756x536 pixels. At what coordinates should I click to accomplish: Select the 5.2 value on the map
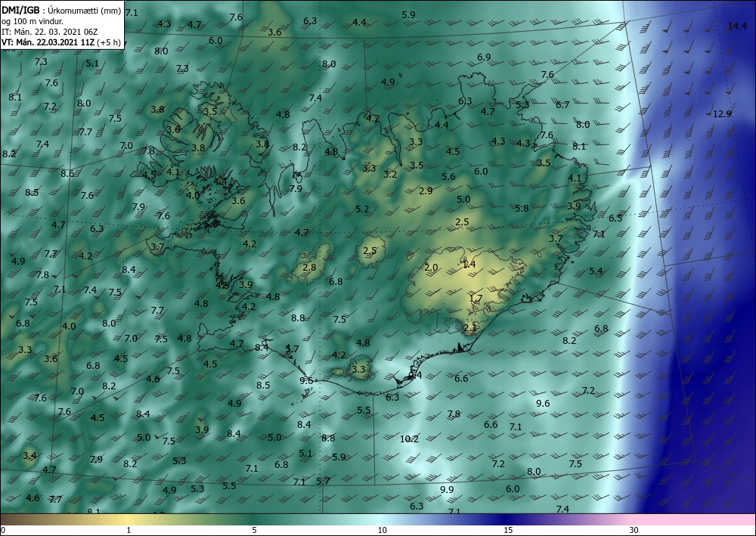362,209
